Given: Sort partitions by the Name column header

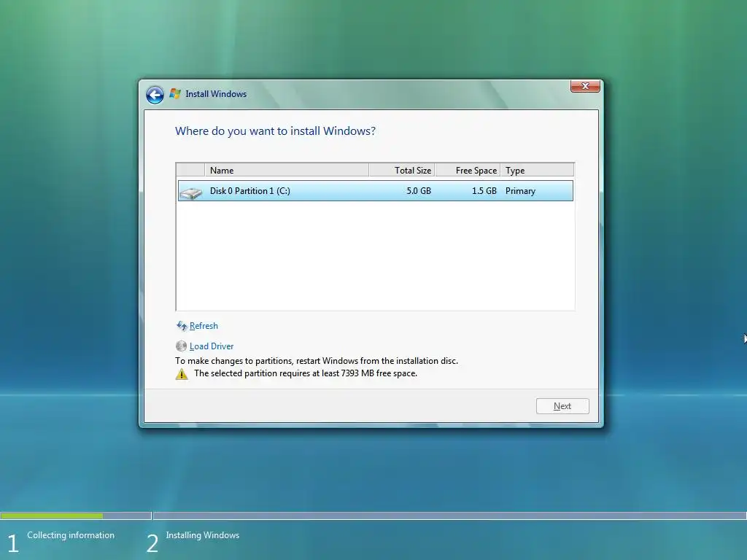Looking at the screenshot, I should point(286,170).
